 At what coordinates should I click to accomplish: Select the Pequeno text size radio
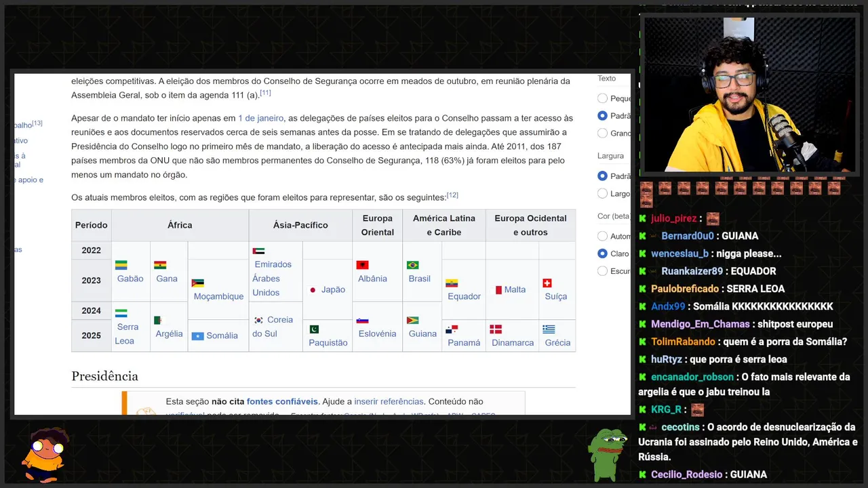(602, 98)
